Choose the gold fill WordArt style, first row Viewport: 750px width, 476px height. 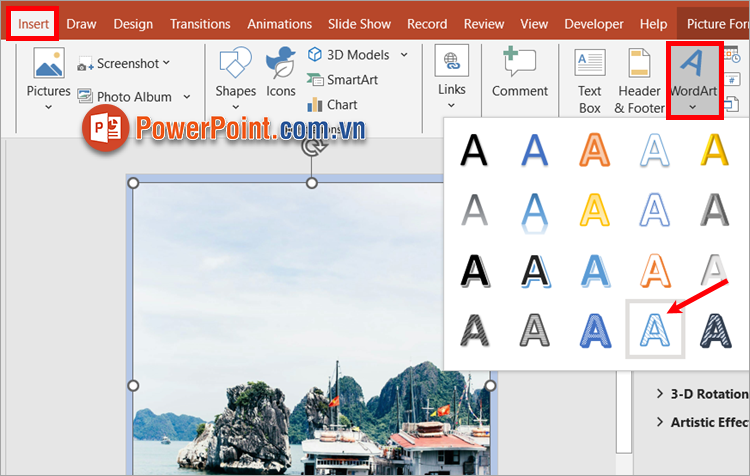(x=714, y=150)
